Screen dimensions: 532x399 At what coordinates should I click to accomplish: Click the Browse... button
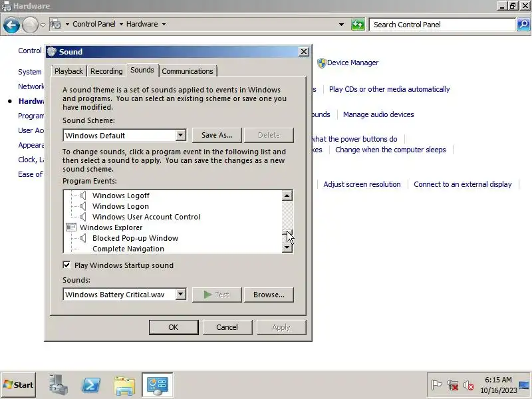point(269,295)
